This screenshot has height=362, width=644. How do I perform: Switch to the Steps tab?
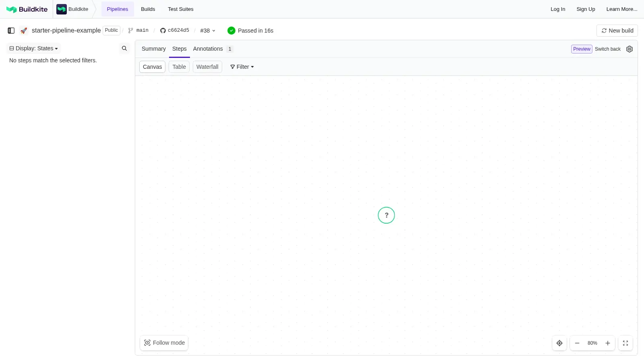click(180, 49)
